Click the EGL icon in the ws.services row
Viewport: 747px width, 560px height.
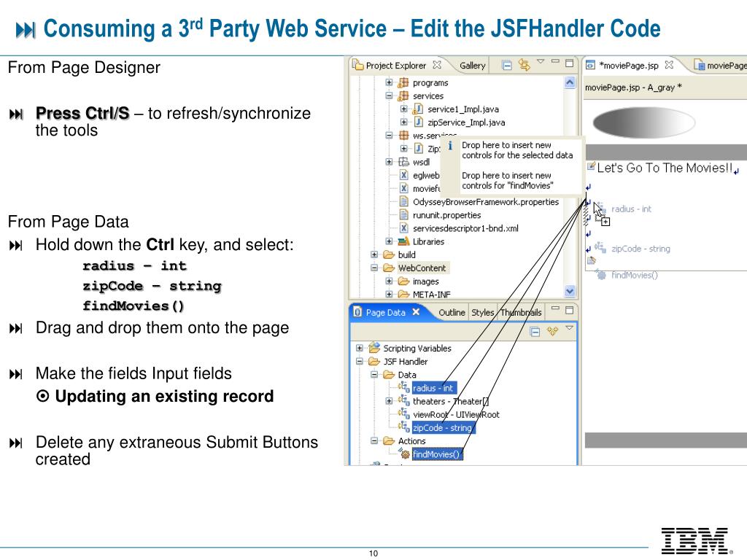[403, 135]
